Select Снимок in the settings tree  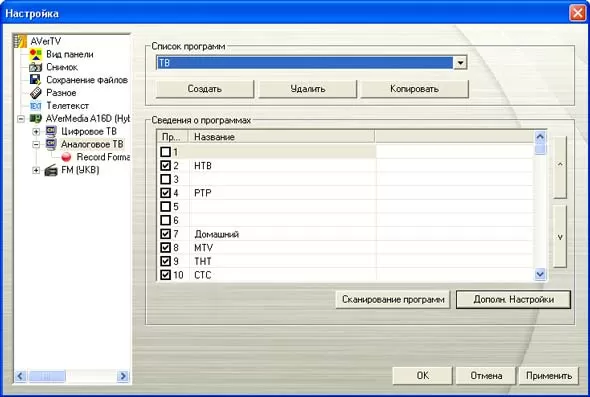click(62, 67)
